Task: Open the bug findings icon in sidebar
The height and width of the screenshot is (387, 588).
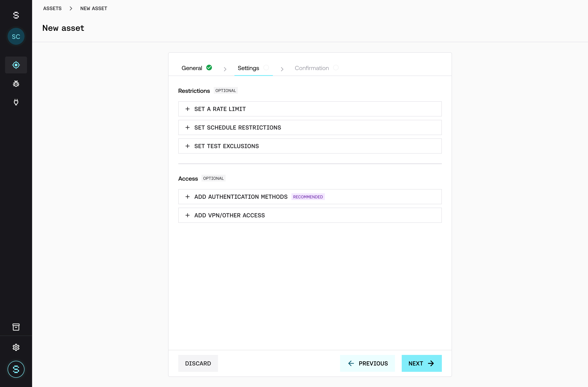Action: (16, 84)
